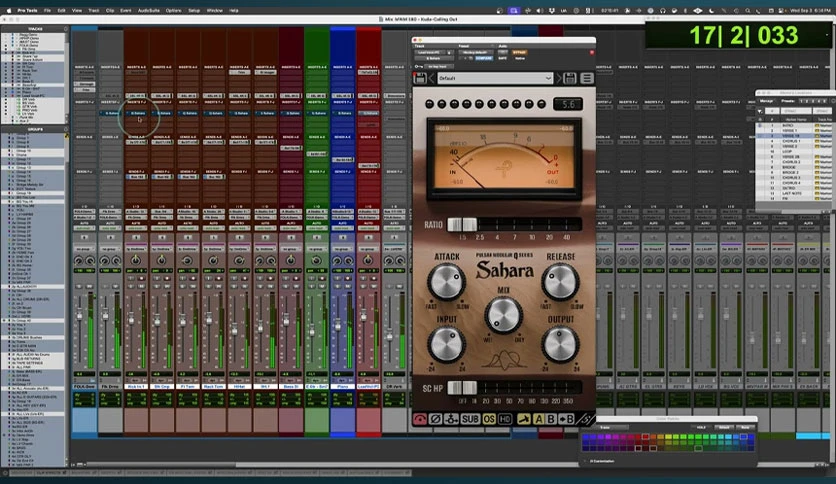The height and width of the screenshot is (484, 836).
Task: Open the Apple menu
Action: click(9, 10)
